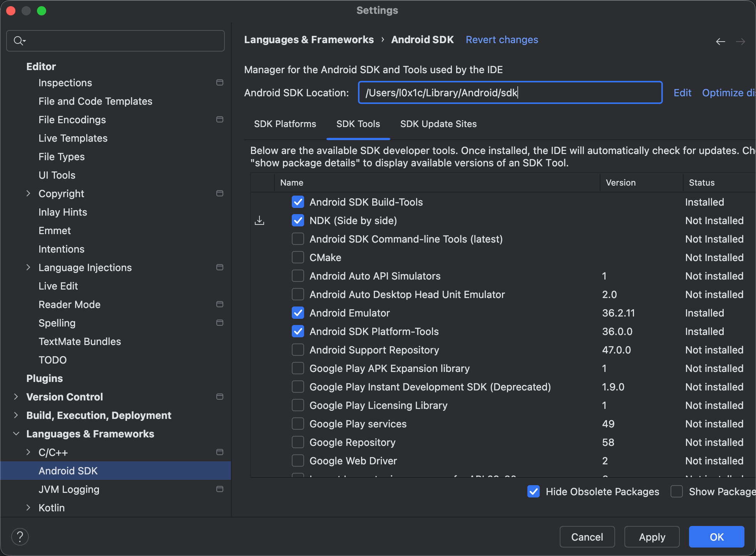The image size is (756, 556).
Task: Click the Android SDK Location field
Action: 510,92
